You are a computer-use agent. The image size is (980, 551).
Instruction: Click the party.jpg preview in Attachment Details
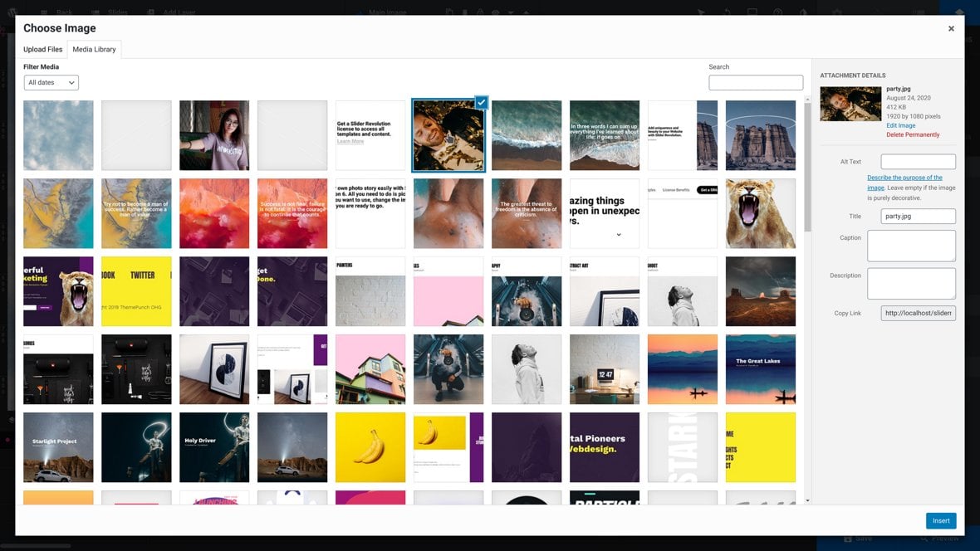click(850, 104)
